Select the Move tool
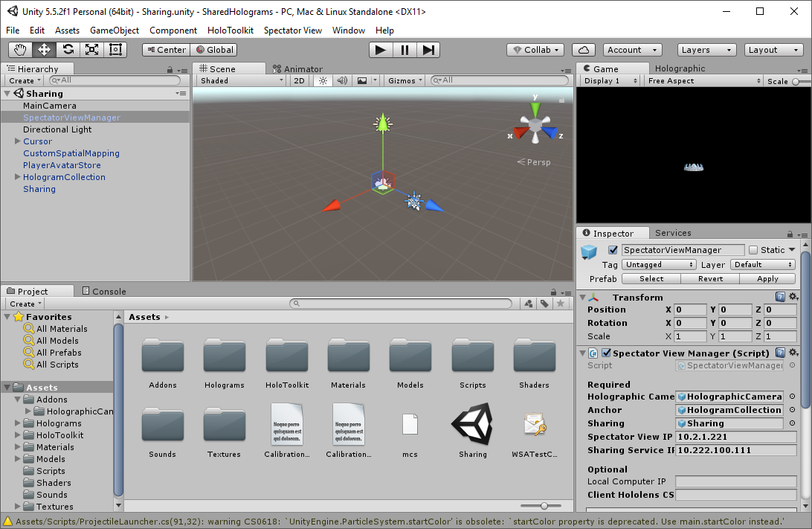The image size is (812, 529). point(44,50)
